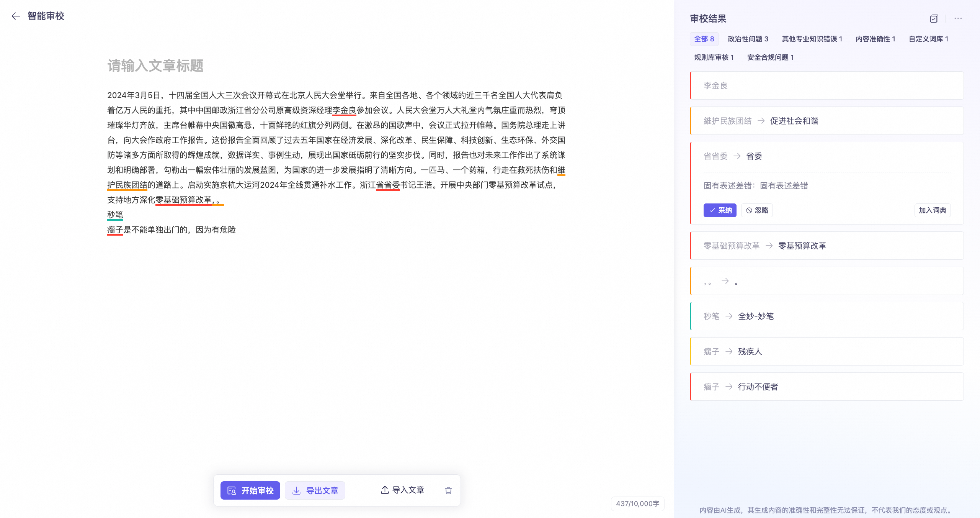Image resolution: width=980 pixels, height=518 pixels.
Task: Accept suggestion with 采纳 button
Action: [x=720, y=210]
